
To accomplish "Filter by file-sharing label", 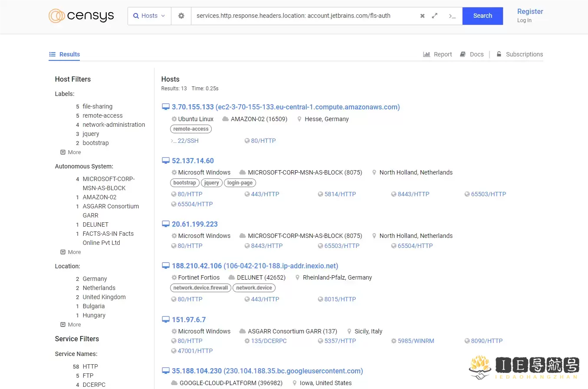I will (x=98, y=106).
